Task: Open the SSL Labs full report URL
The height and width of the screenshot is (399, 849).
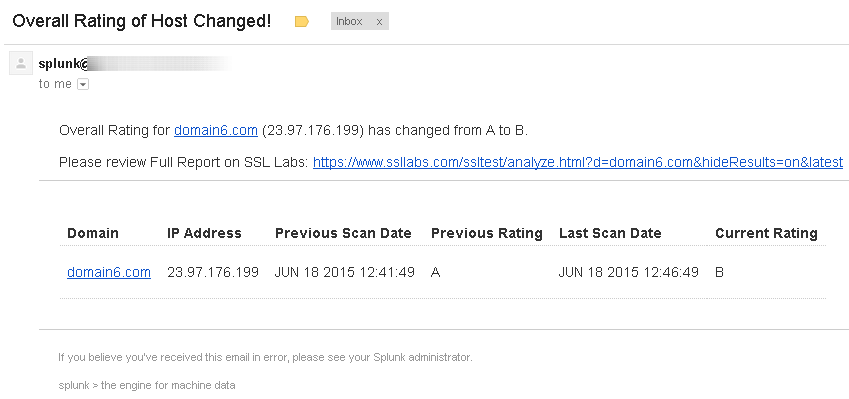Action: click(x=578, y=162)
